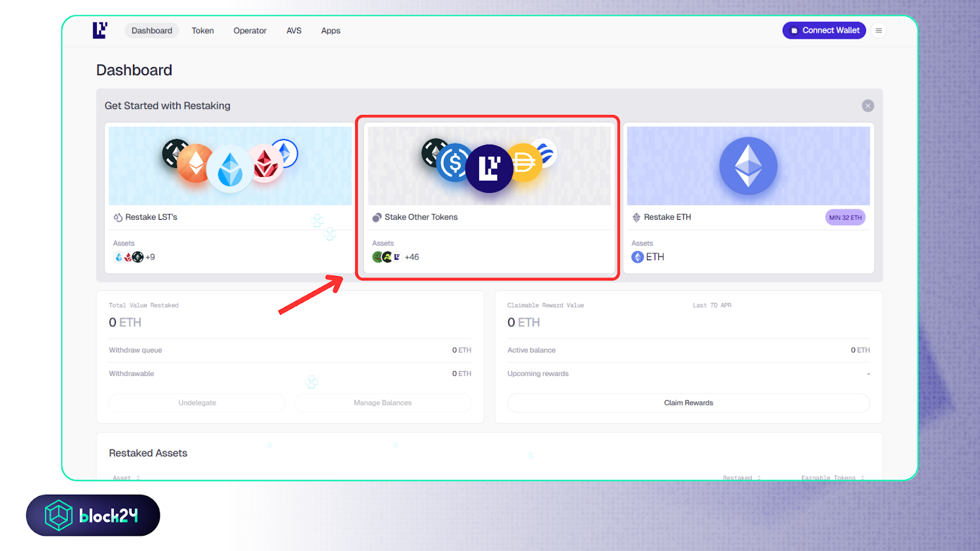Click the Undelegate button
The image size is (980, 551).
click(x=197, y=403)
